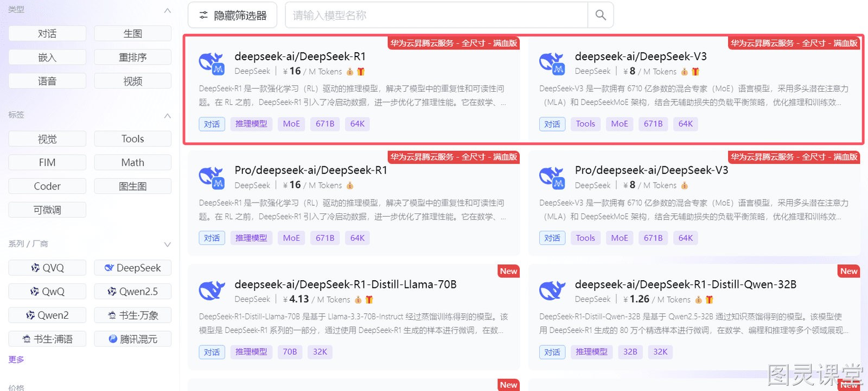
Task: Filter by QwQ series
Action: pyautogui.click(x=47, y=292)
